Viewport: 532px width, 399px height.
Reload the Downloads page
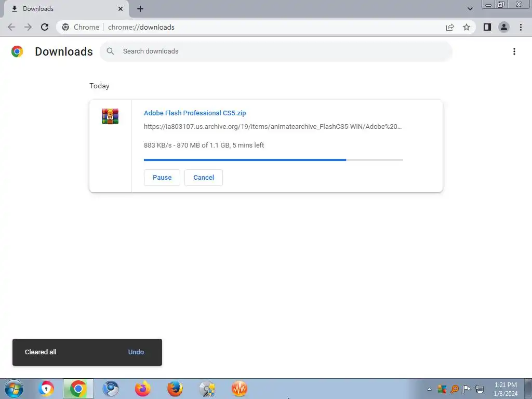[x=45, y=27]
